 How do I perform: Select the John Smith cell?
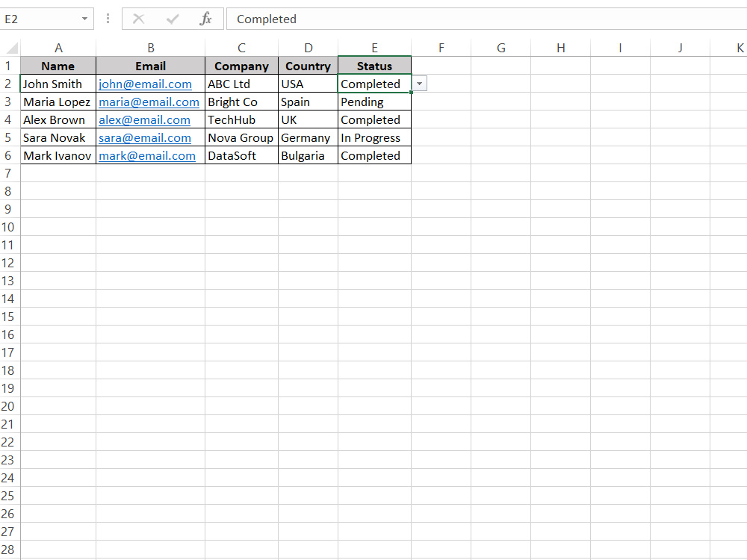click(58, 84)
